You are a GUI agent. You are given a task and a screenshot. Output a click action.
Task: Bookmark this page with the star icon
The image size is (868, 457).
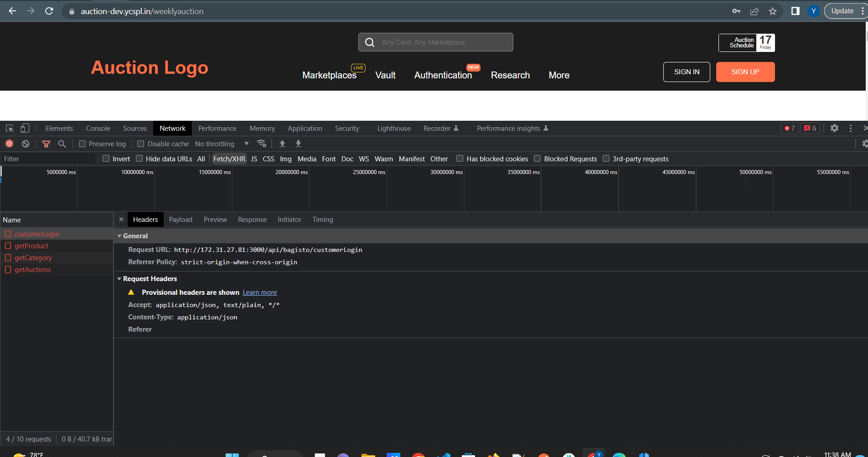[773, 11]
